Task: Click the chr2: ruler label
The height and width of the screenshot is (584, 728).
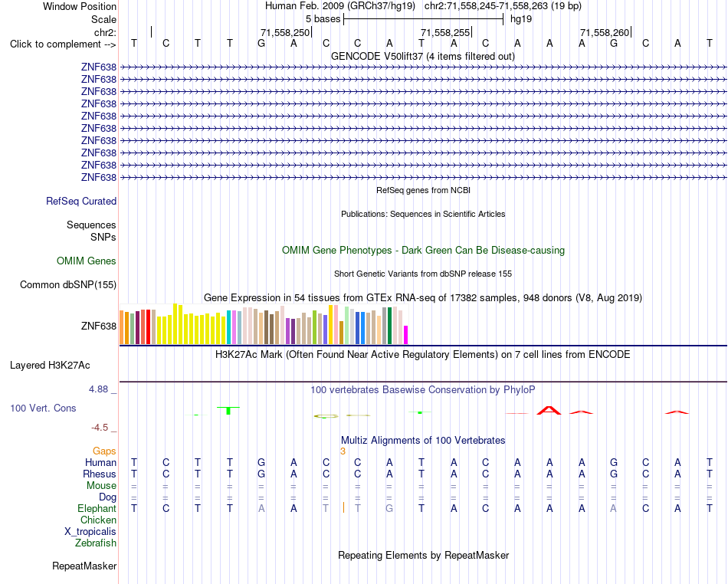Action: 105,32
